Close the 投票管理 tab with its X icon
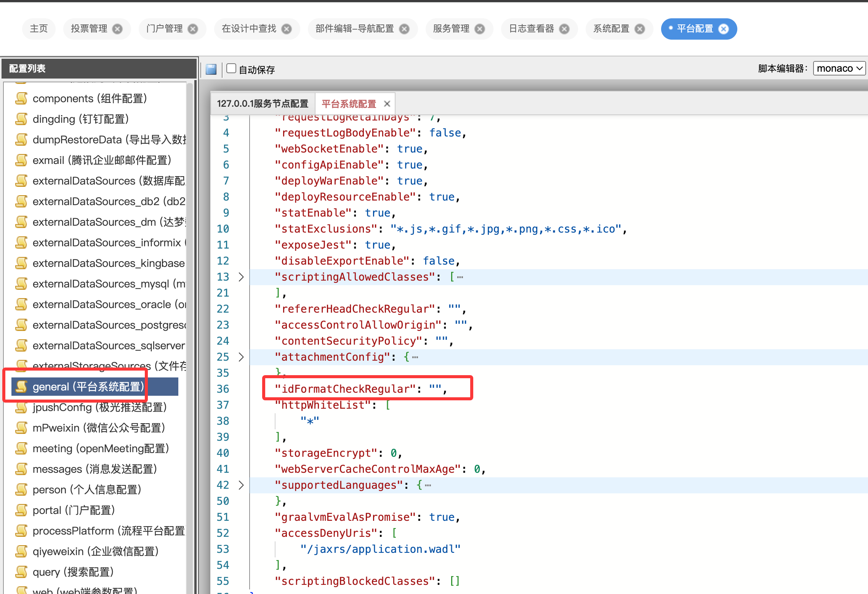The image size is (868, 594). (x=117, y=29)
